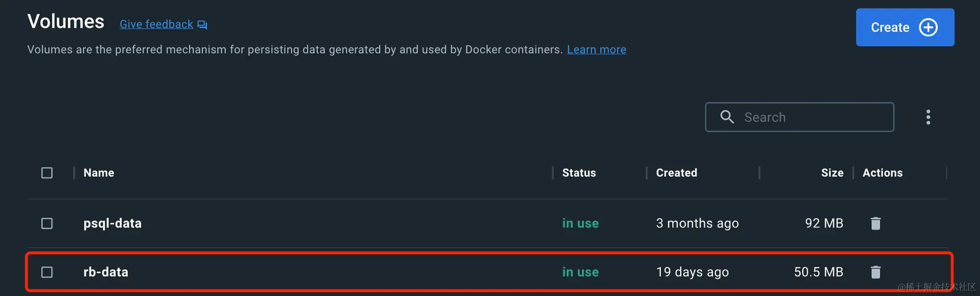The width and height of the screenshot is (980, 296).
Task: Click the Actions column header
Action: (x=882, y=173)
